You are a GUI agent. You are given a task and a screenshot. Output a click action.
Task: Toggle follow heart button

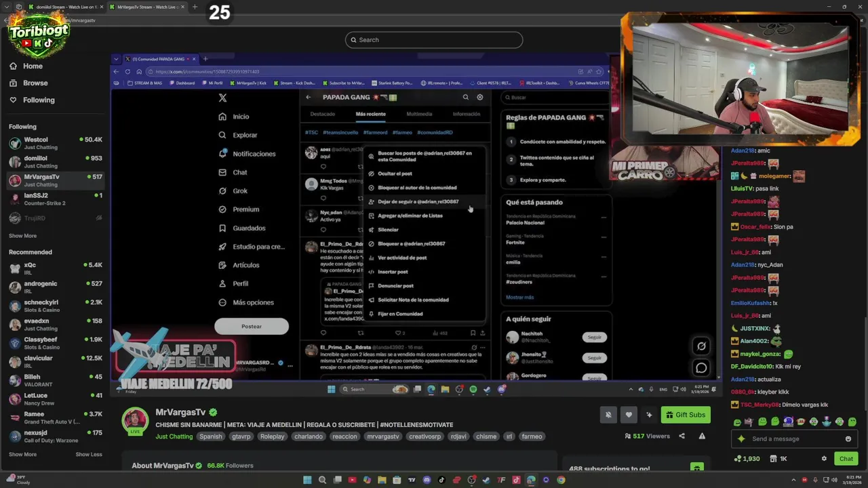pyautogui.click(x=629, y=415)
